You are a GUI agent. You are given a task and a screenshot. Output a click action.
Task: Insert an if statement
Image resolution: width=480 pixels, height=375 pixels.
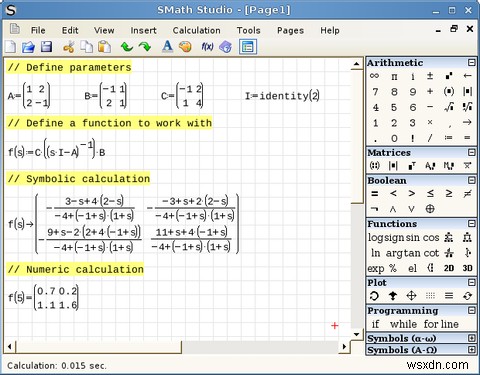coord(375,324)
